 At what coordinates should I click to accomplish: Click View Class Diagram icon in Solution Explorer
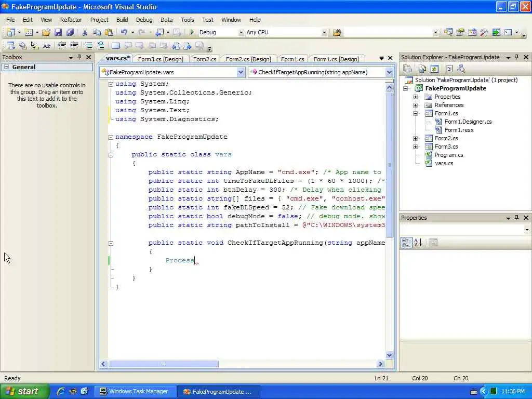point(461,69)
